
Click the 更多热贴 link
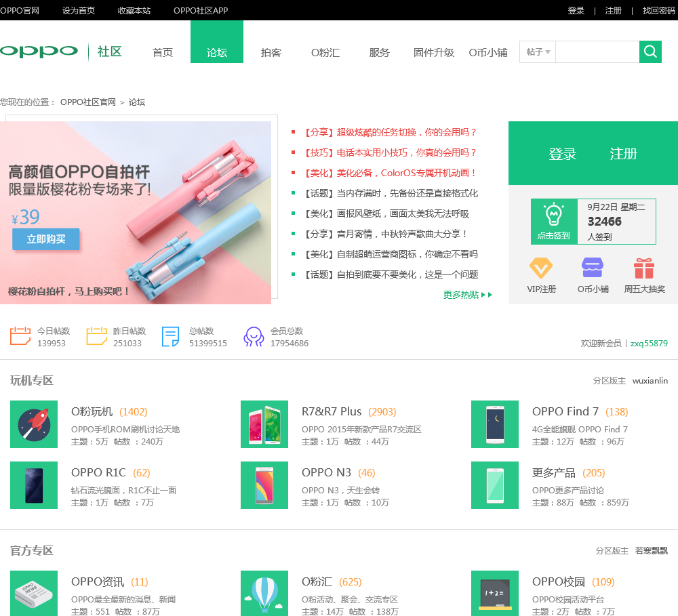(x=467, y=295)
